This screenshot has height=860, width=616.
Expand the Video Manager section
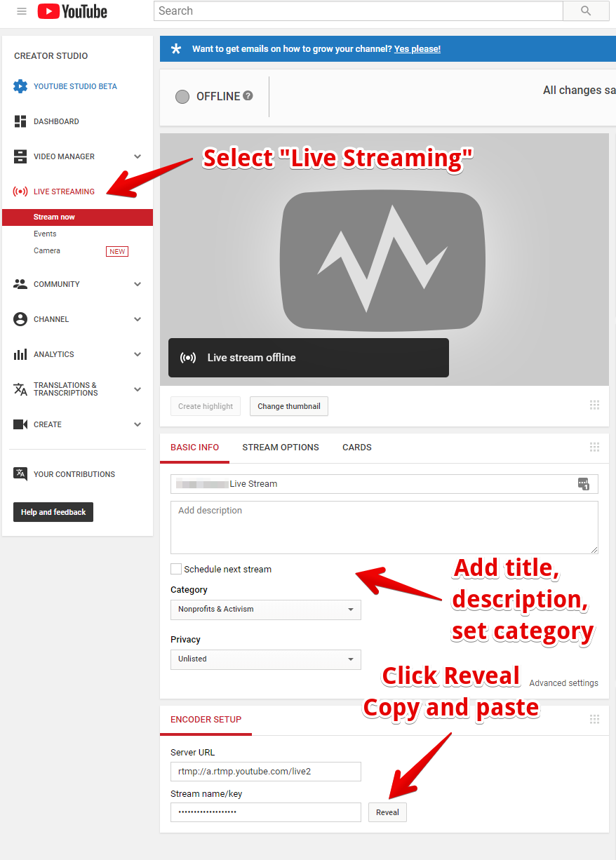tap(138, 156)
